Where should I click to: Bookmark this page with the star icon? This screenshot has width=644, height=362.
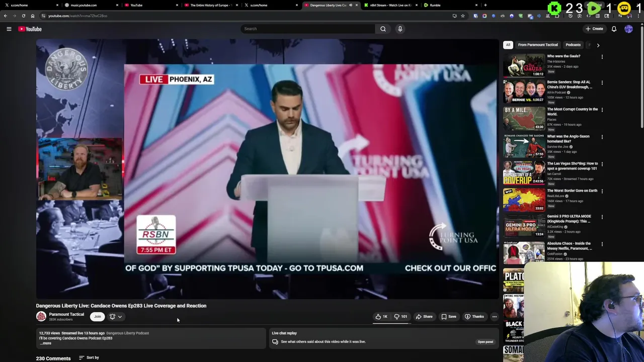[x=462, y=16]
